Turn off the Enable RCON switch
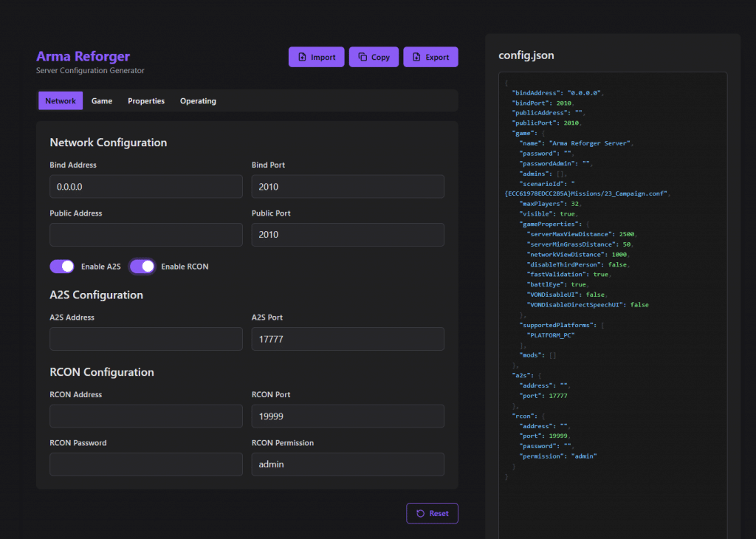 coord(142,265)
